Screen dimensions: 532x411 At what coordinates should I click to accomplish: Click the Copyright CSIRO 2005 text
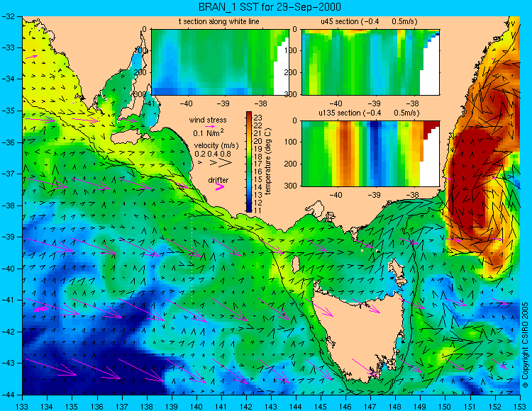[525, 345]
